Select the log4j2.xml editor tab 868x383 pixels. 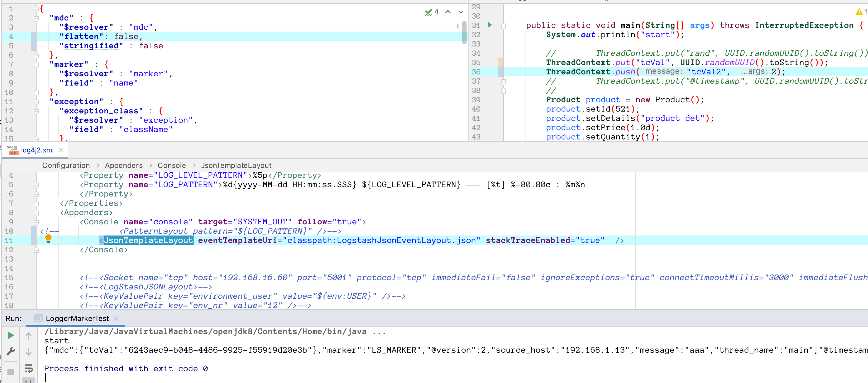(x=37, y=150)
